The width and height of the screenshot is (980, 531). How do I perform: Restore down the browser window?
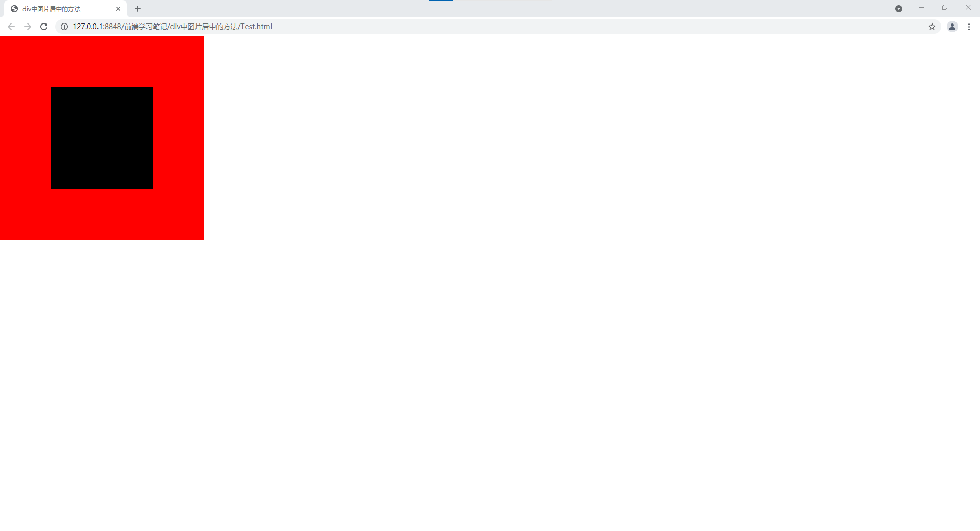(945, 8)
